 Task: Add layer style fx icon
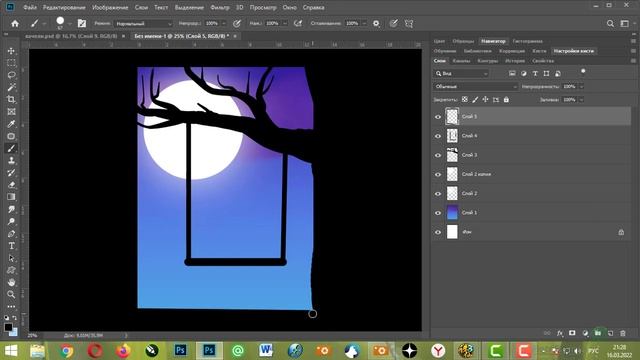click(560, 333)
